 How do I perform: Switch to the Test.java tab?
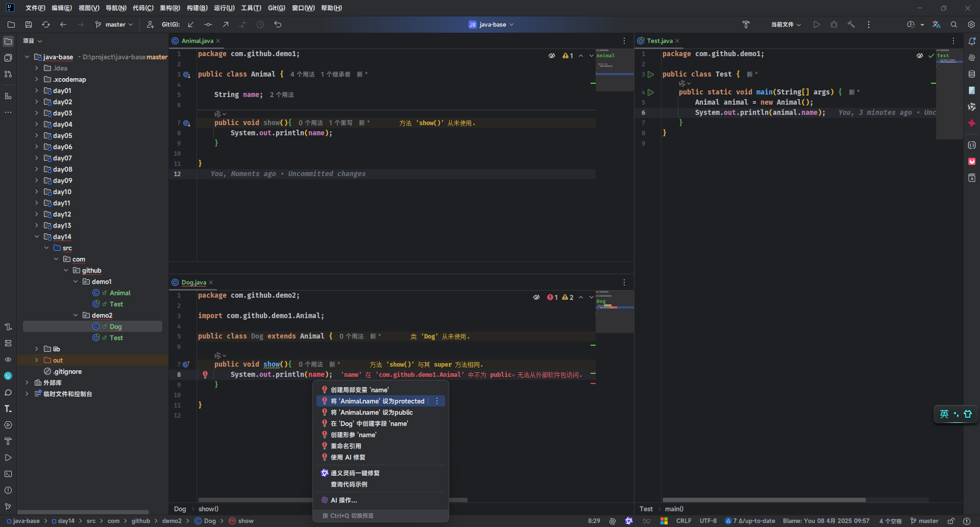click(x=659, y=41)
